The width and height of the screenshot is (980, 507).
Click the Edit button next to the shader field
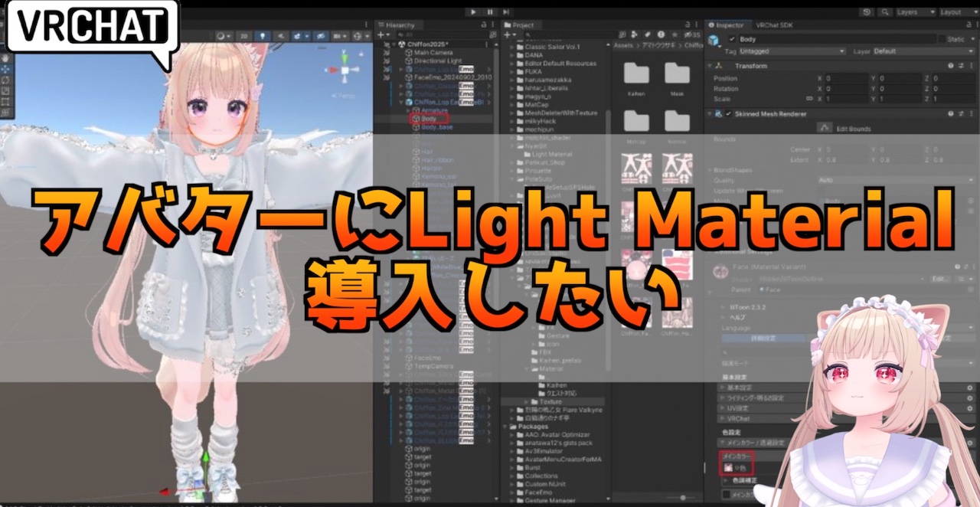click(939, 279)
